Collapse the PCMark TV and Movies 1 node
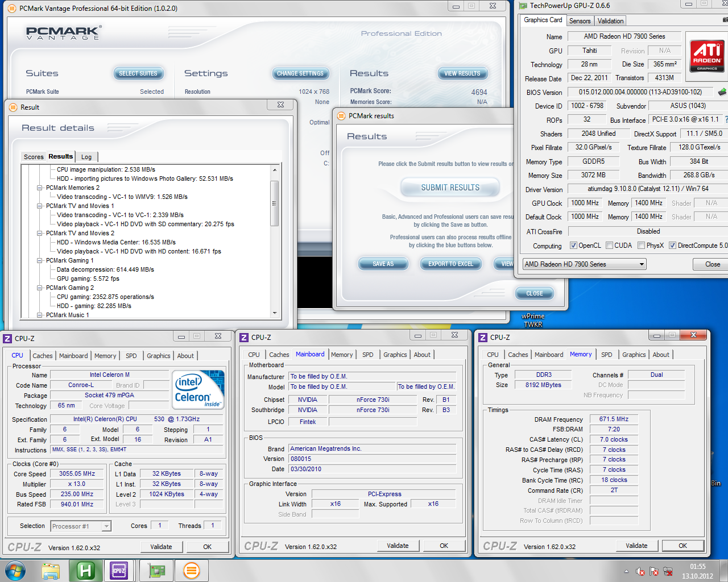 tap(40, 206)
